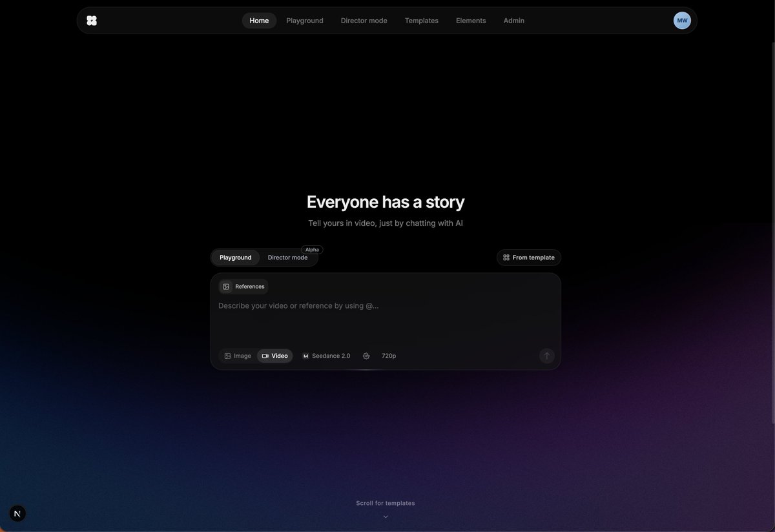Screen dimensions: 775x532
Task: Open the MW user avatar menu
Action: 682,21
